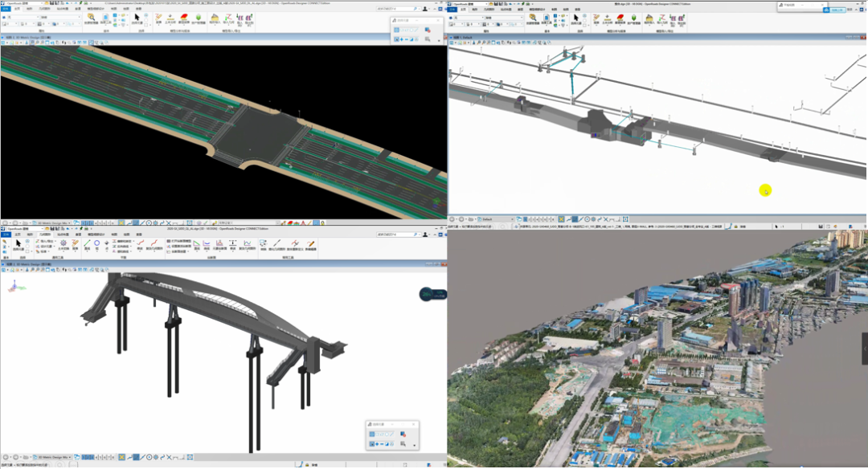Click Civil Toggles gear icon in bridge window
The width and height of the screenshot is (868, 469).
pyautogui.click(x=63, y=243)
